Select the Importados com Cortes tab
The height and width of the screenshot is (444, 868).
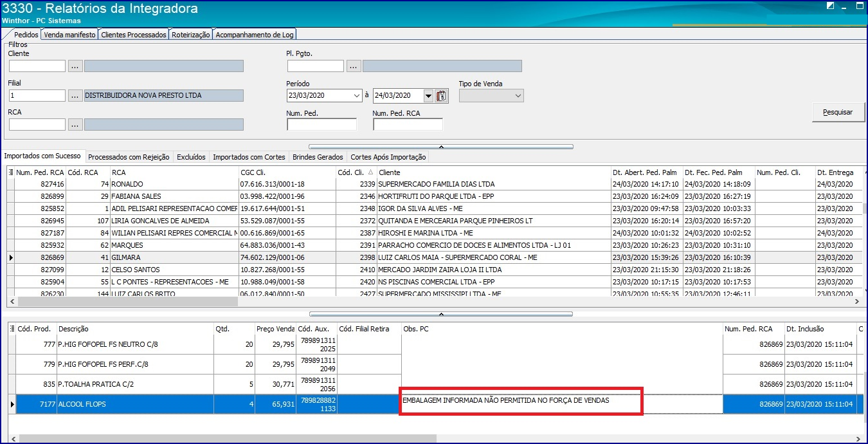249,157
